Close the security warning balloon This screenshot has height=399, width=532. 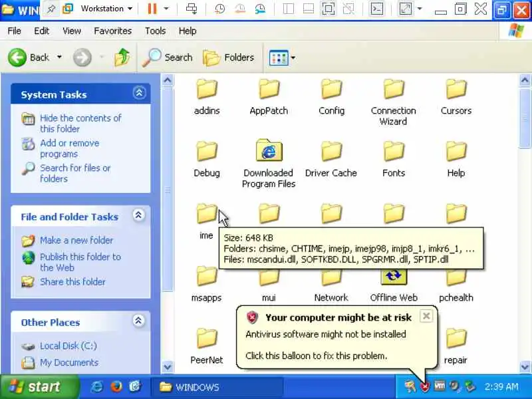tap(426, 317)
